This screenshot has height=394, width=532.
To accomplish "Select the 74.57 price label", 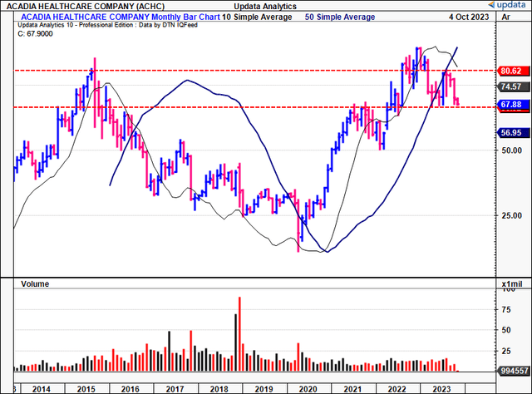I will (x=511, y=86).
